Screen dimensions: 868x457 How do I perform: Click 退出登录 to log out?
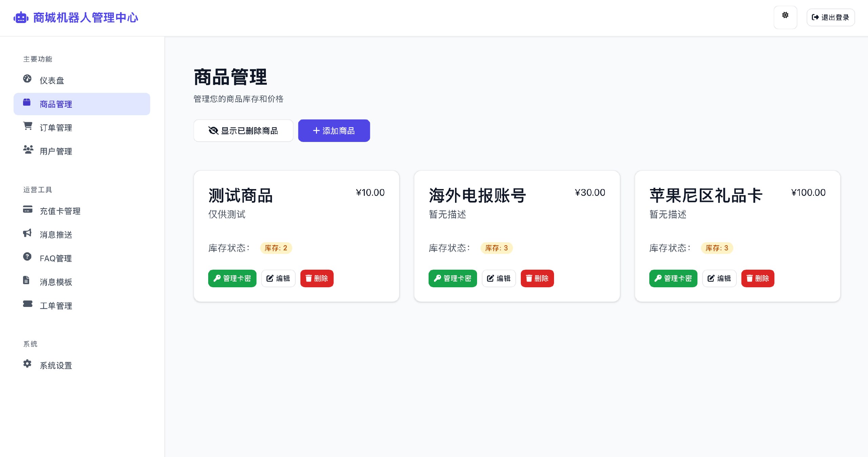point(830,17)
